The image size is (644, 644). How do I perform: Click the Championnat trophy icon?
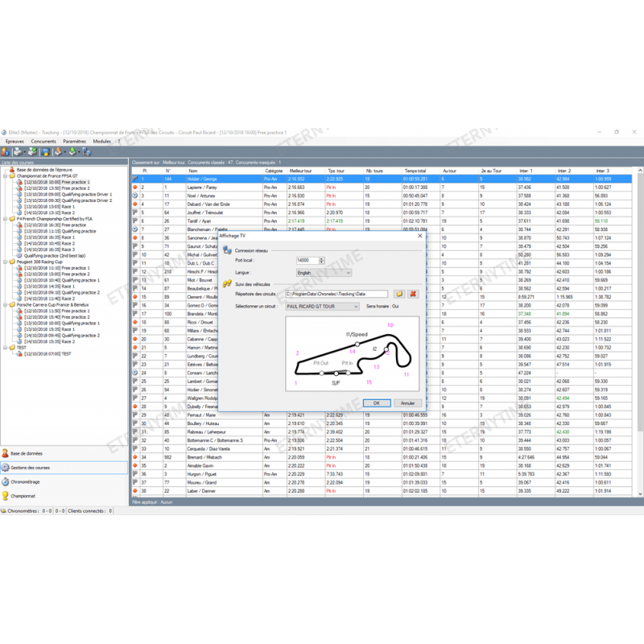click(6, 496)
